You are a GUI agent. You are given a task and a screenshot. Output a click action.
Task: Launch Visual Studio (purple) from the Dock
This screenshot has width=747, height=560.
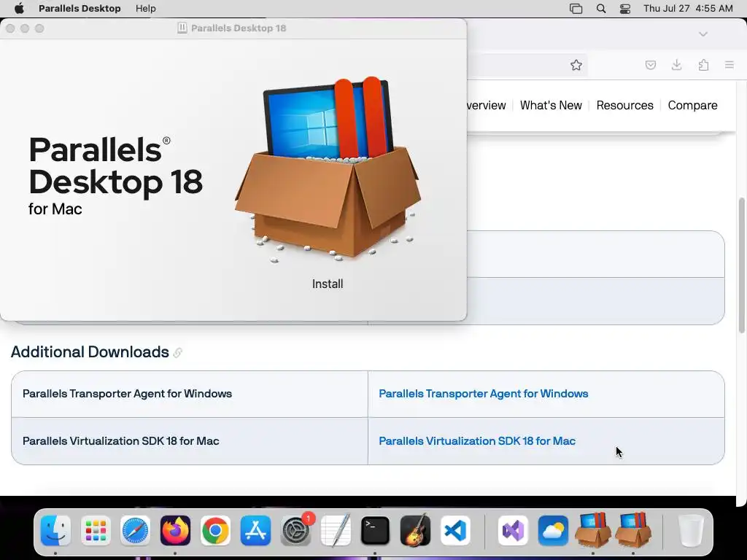513,531
